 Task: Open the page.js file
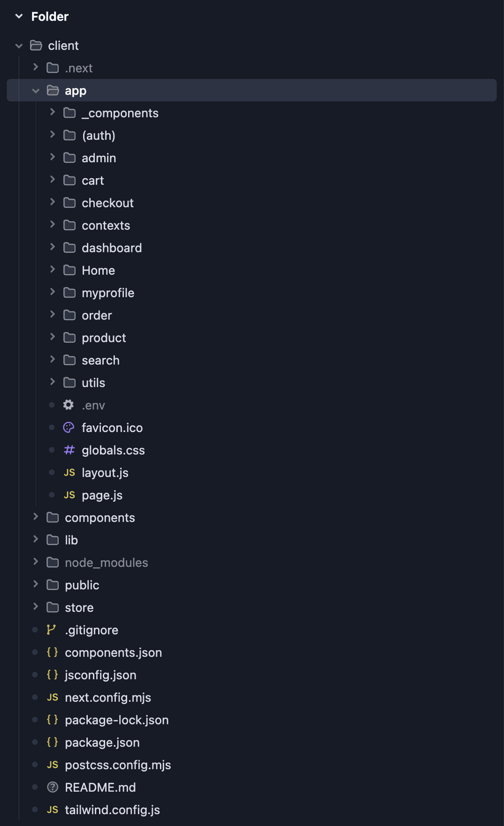[x=102, y=496]
